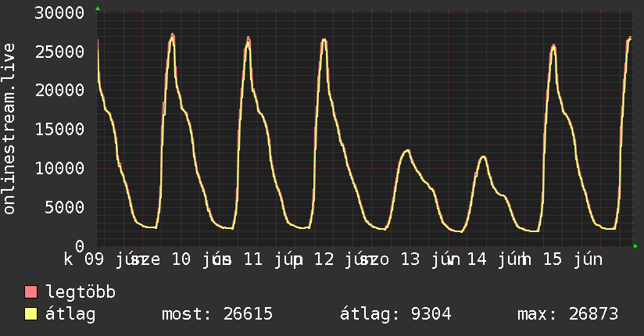Click the pink legtöbb legend swatch
644x336 pixels.
point(30,291)
